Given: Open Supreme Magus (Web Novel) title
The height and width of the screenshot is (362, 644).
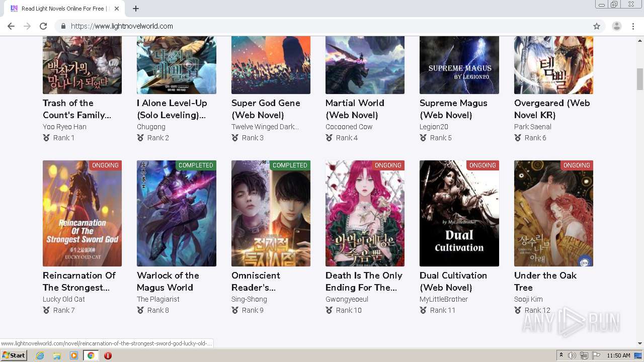Looking at the screenshot, I should pyautogui.click(x=453, y=109).
